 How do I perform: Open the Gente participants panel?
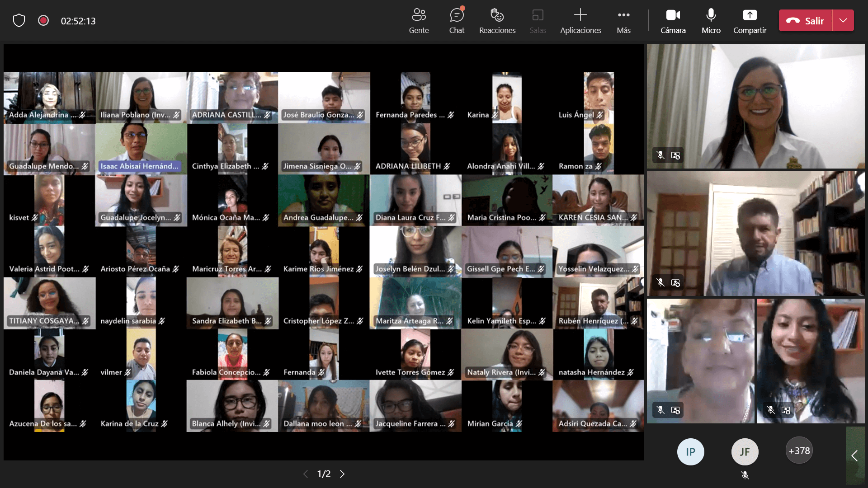(x=419, y=20)
